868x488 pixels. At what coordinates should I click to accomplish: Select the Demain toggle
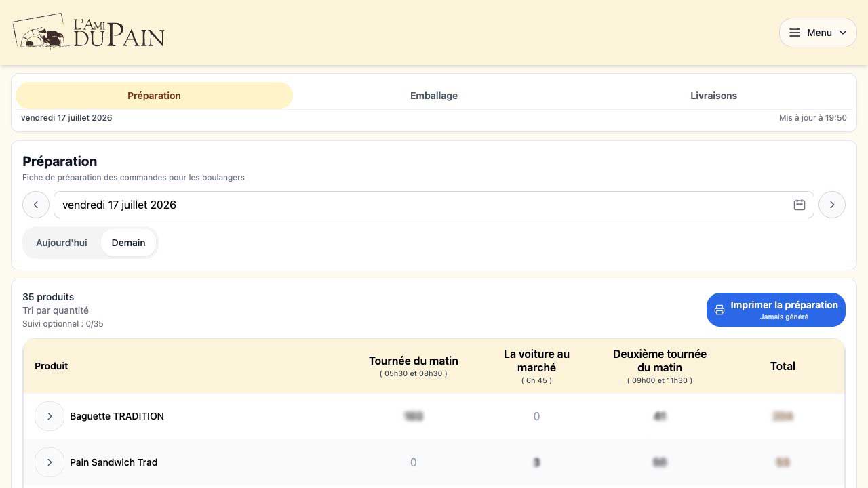[128, 243]
